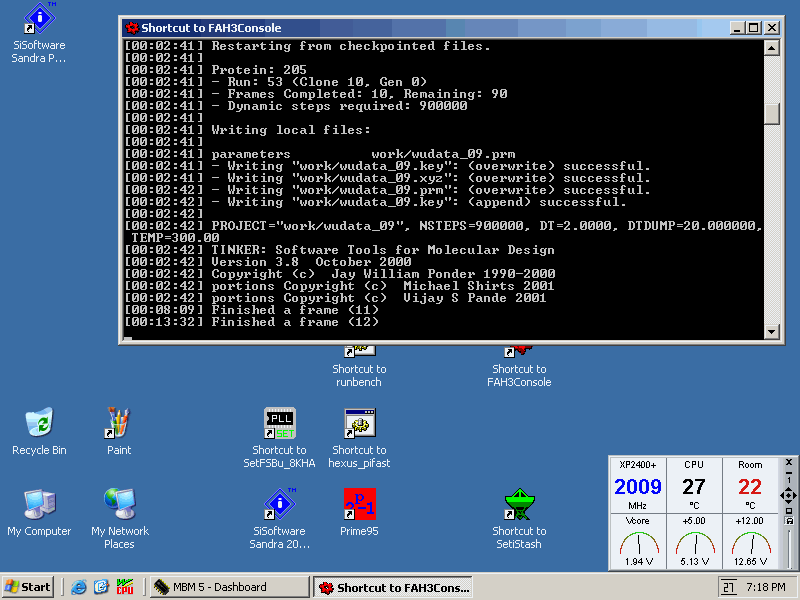
Task: Switch to MBM 5 - Dashboard taskbar button
Action: pos(228,587)
